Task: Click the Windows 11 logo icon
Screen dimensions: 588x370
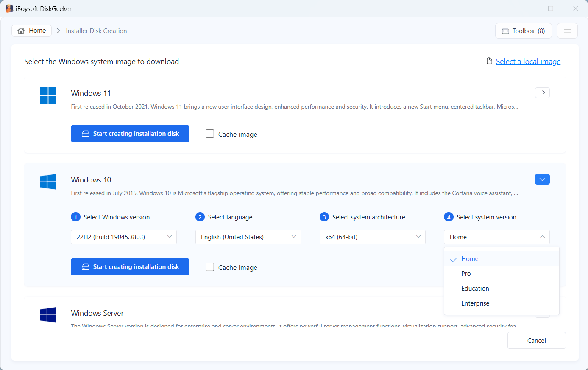Action: pyautogui.click(x=48, y=95)
